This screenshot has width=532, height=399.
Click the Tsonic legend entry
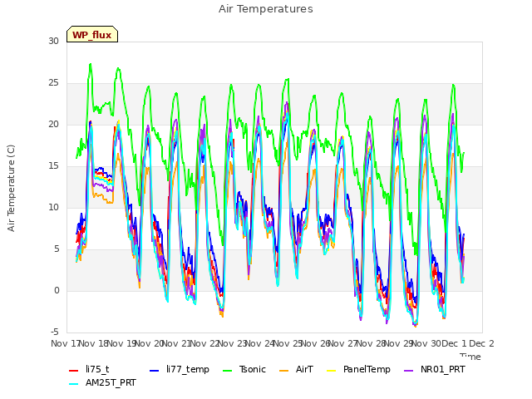click(244, 369)
